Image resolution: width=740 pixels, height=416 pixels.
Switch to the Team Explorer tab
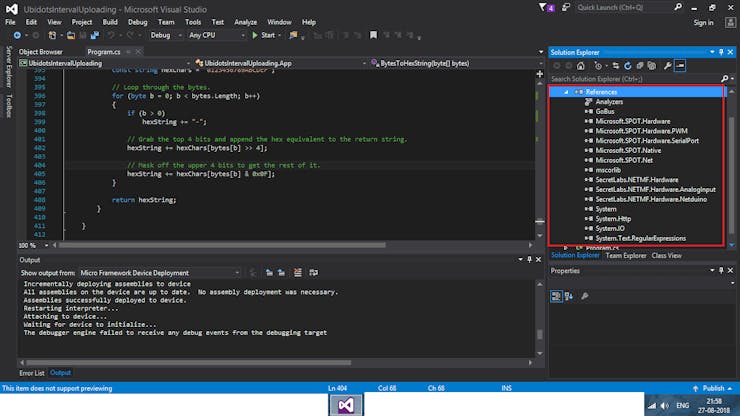click(x=626, y=255)
